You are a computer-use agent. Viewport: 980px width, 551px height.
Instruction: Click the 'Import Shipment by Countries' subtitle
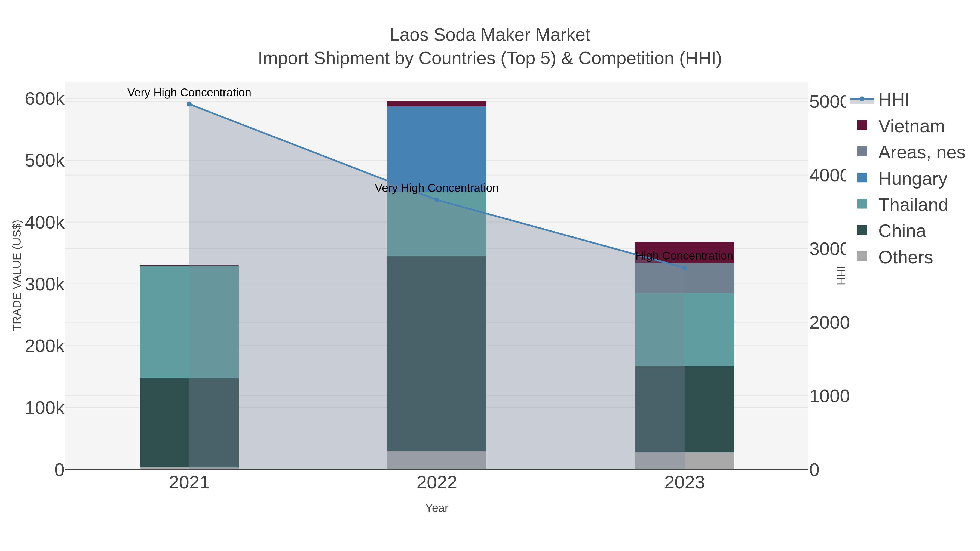click(490, 59)
